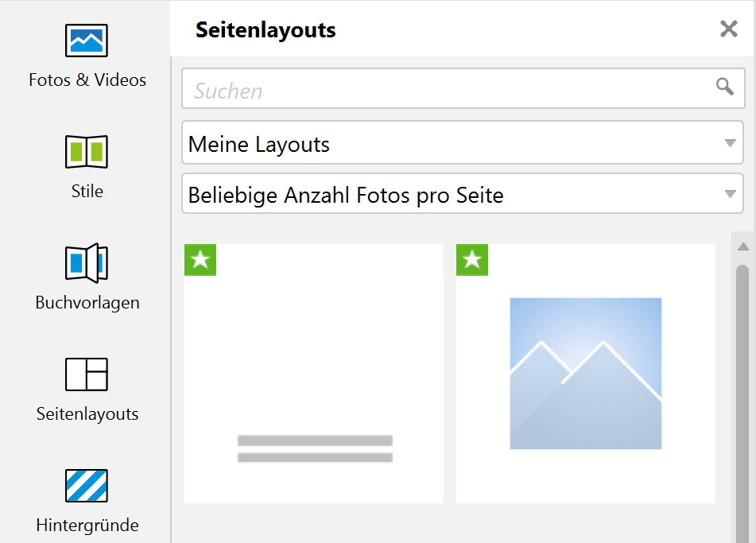
Task: Select the single photo layout thumbnail
Action: (586, 374)
